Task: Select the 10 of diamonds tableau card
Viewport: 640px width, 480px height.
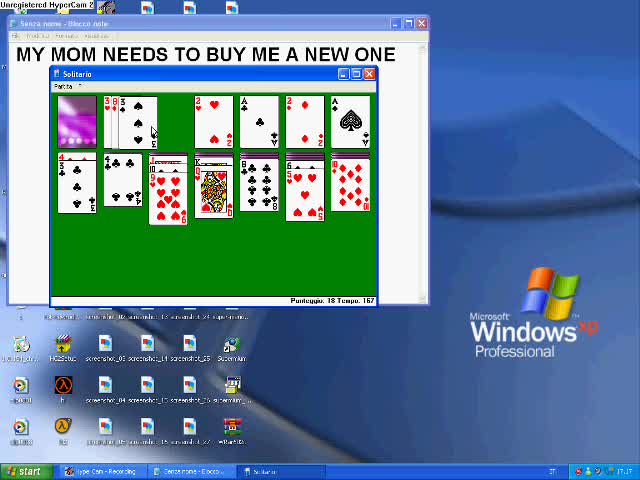Action: click(x=350, y=183)
